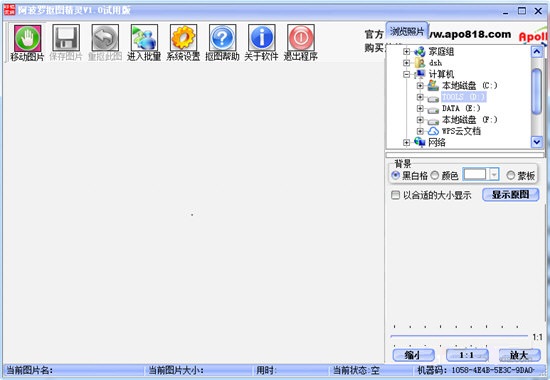The height and width of the screenshot is (380, 550).
Task: Open the apo818.com website link
Action: (470, 34)
